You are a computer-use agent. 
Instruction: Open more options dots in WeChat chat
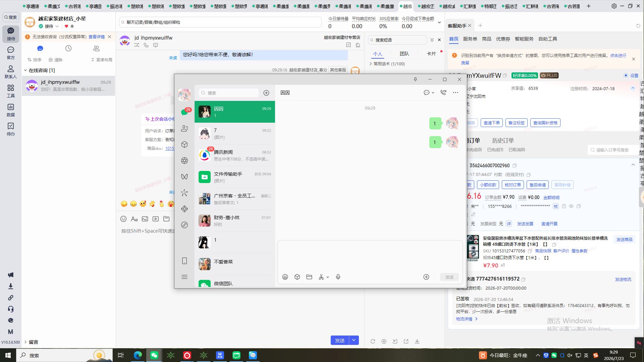(x=455, y=93)
